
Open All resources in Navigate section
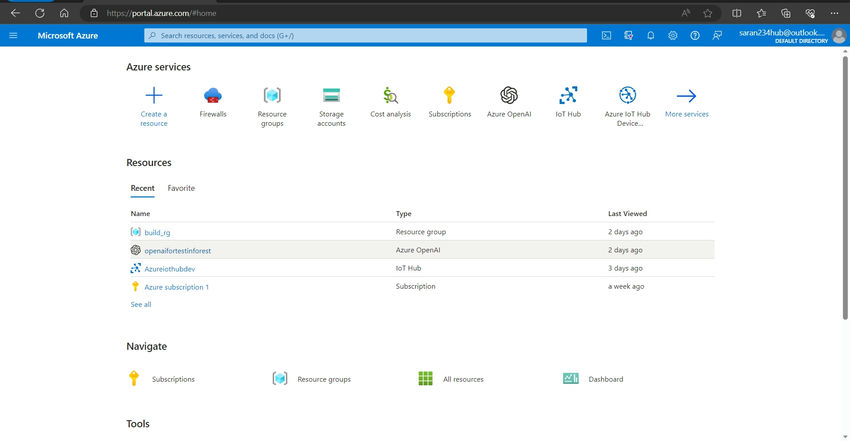(463, 379)
